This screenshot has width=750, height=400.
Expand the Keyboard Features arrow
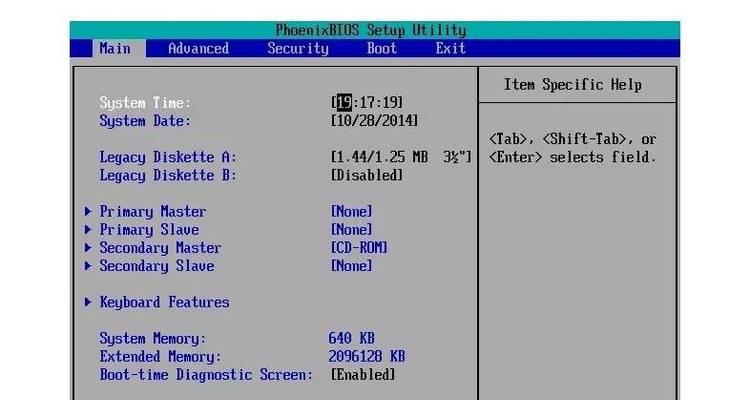point(88,302)
